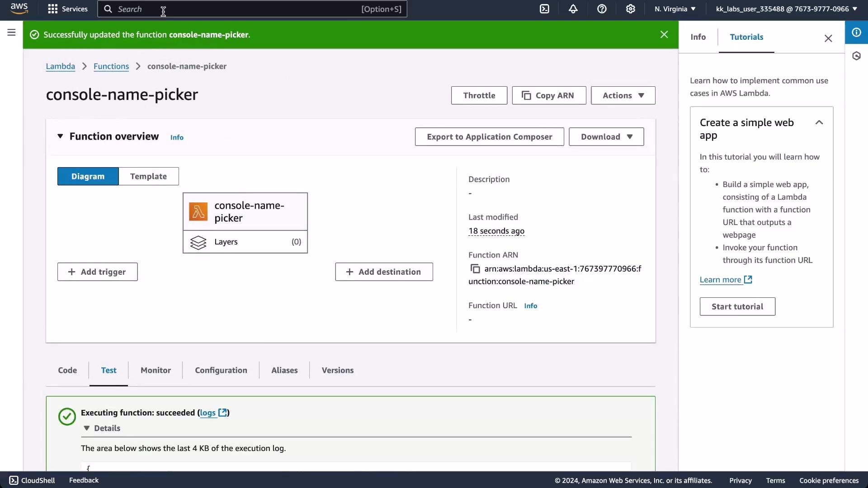Focus the top Search field
Screen dimensions: 868x488
252,9
